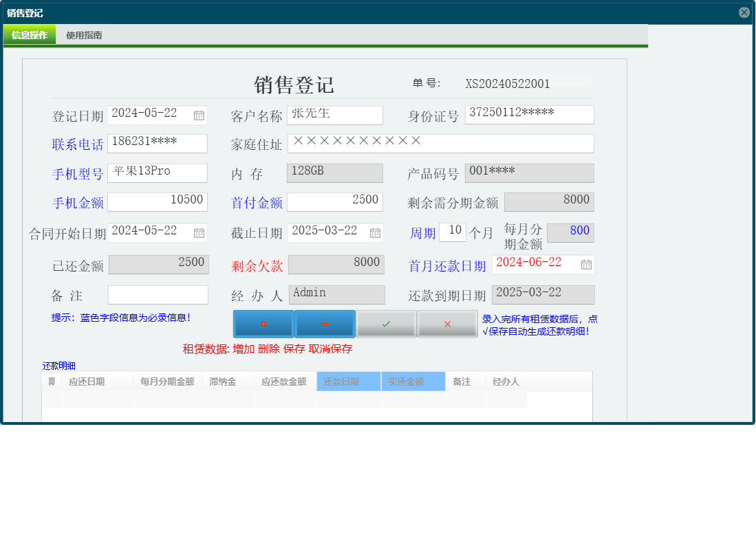Select the 周期 number input field
The width and height of the screenshot is (756, 541).
coord(452,232)
